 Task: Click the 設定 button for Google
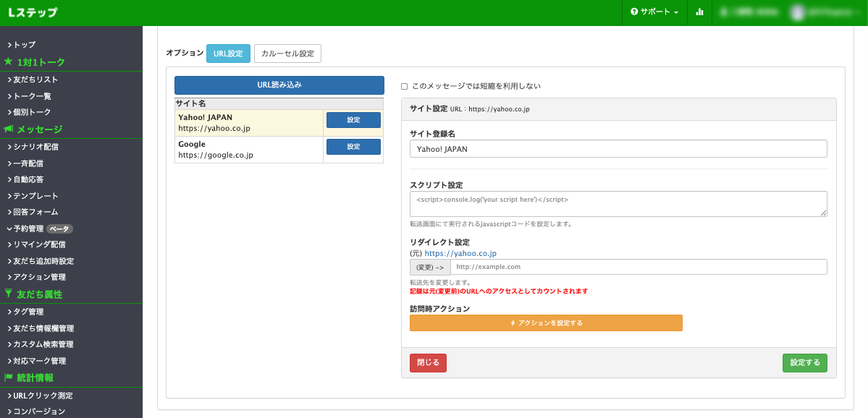click(353, 146)
